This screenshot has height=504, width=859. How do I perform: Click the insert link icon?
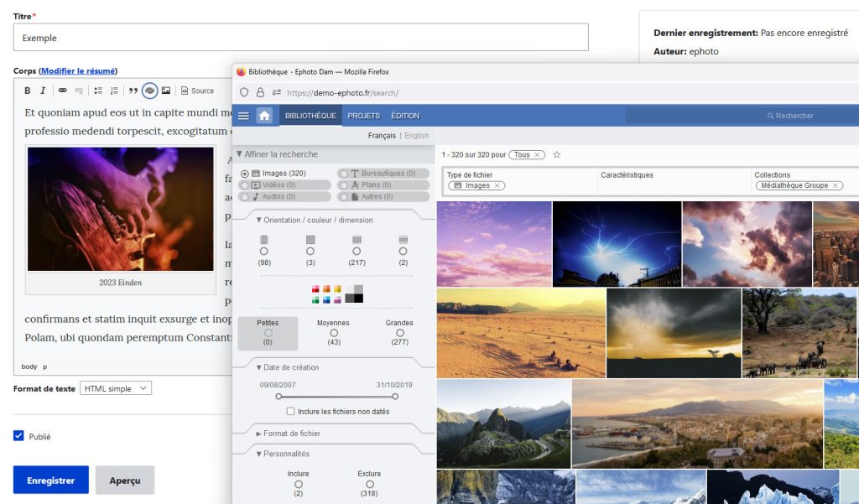click(x=62, y=91)
